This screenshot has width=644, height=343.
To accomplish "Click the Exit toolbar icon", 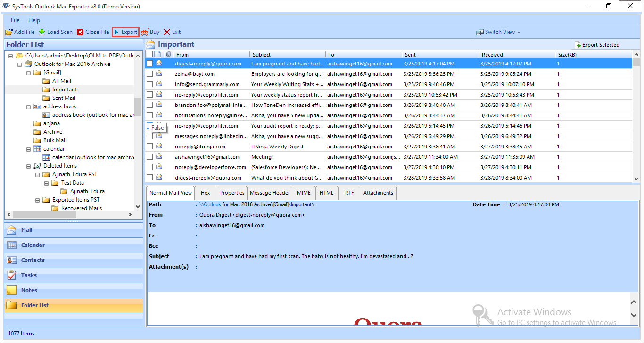I will coord(167,32).
